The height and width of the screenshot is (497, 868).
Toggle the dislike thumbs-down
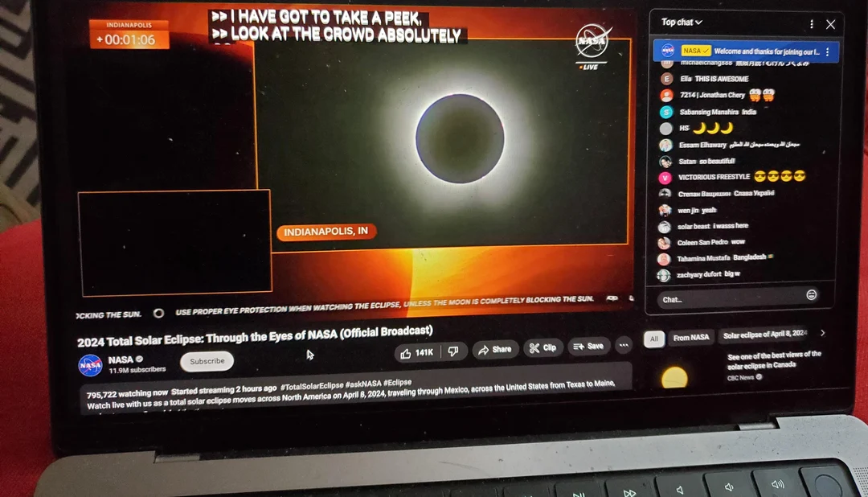[452, 351]
